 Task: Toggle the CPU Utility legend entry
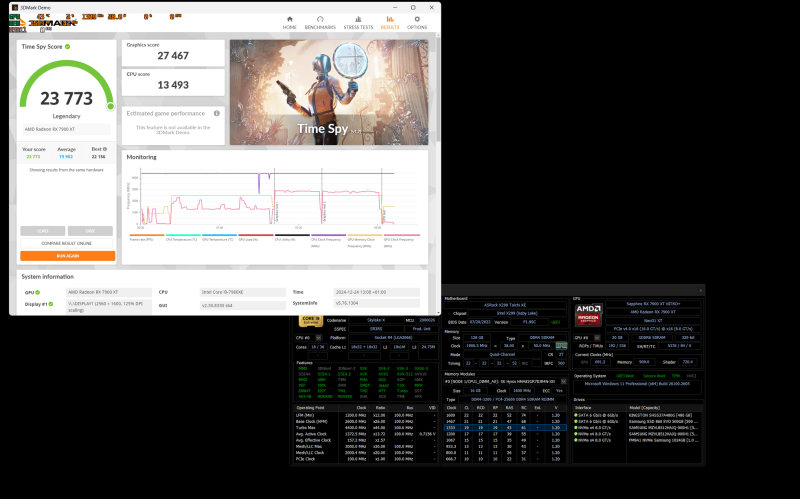click(292, 238)
